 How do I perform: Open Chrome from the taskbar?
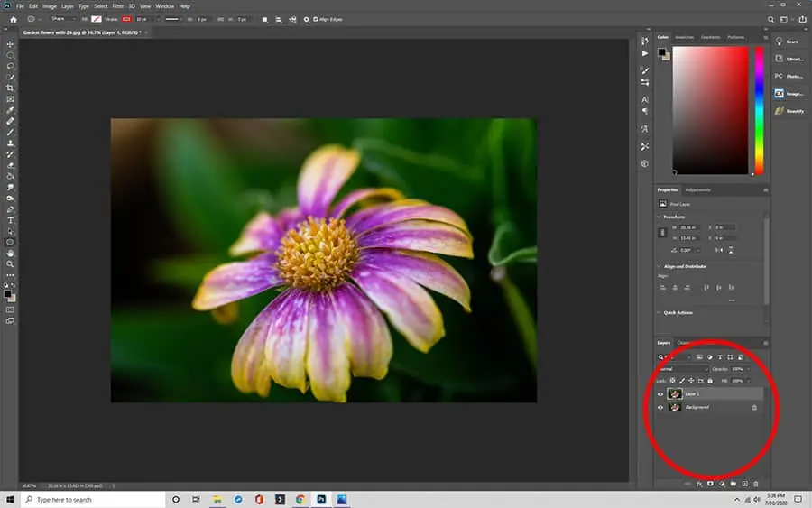(x=300, y=500)
